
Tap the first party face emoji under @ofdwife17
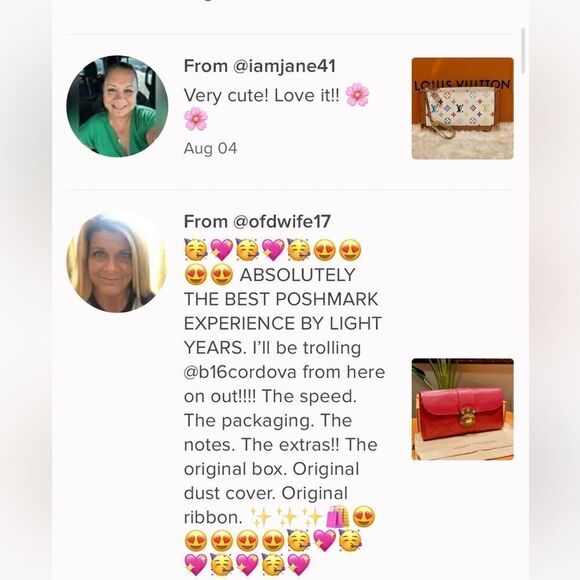(196, 250)
